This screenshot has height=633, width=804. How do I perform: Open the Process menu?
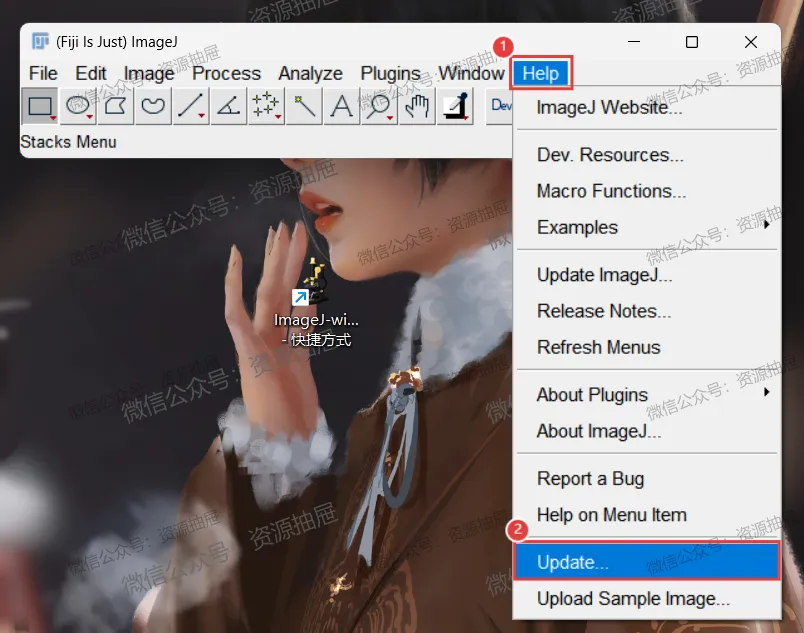pyautogui.click(x=226, y=73)
